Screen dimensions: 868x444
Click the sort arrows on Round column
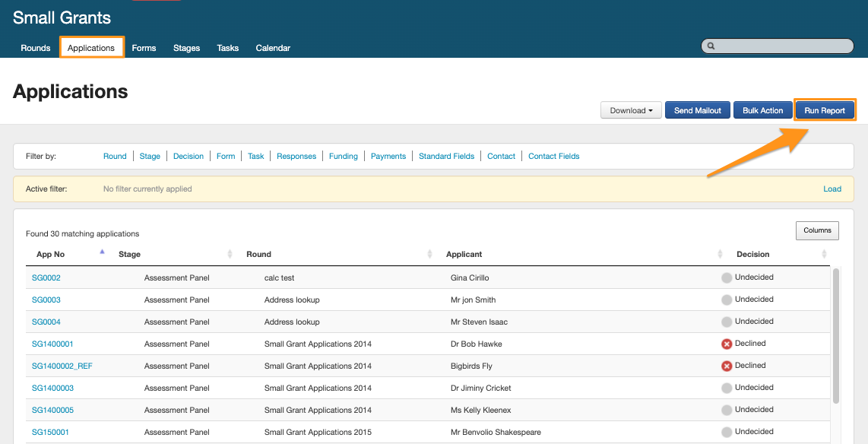[x=429, y=254]
